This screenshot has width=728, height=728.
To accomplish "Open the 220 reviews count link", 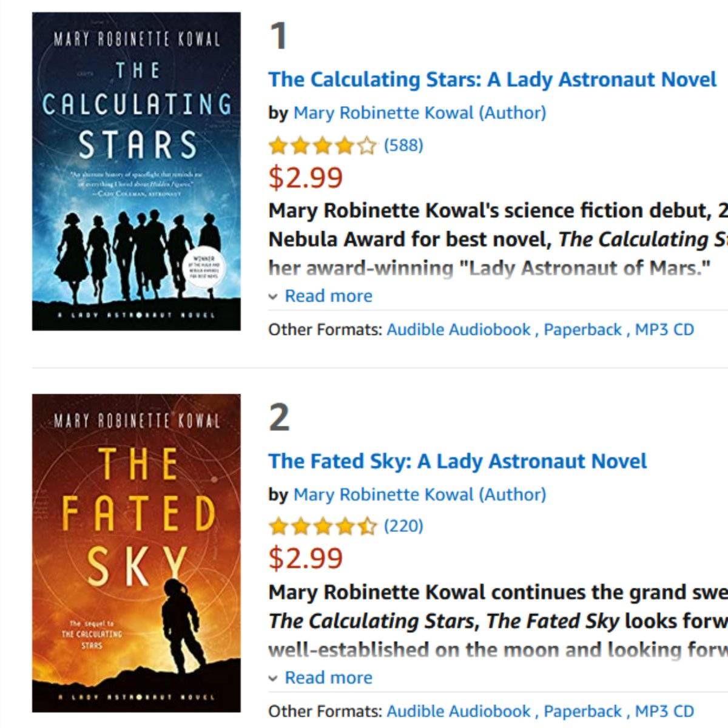I will tap(403, 526).
